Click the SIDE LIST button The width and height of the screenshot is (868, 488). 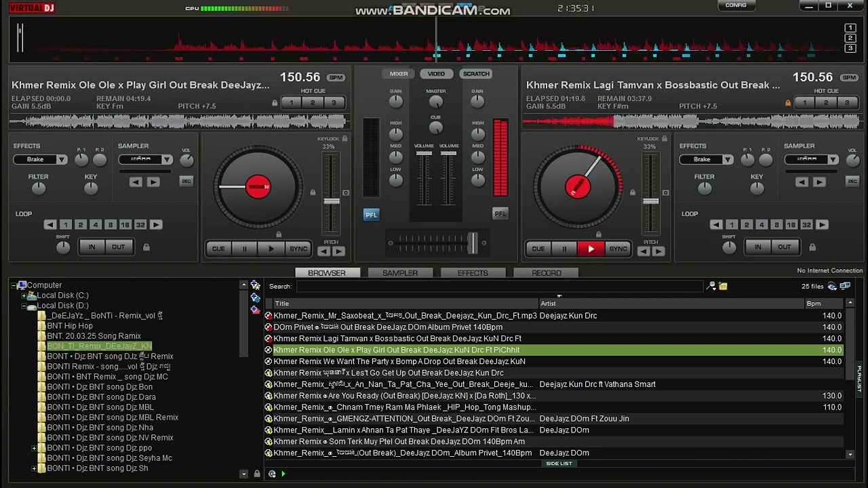[559, 464]
